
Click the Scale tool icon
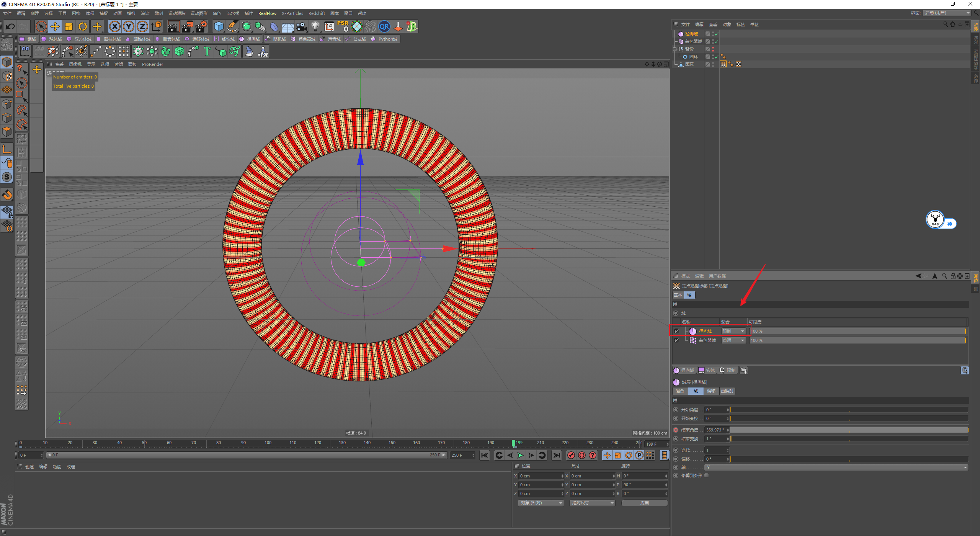tap(69, 26)
